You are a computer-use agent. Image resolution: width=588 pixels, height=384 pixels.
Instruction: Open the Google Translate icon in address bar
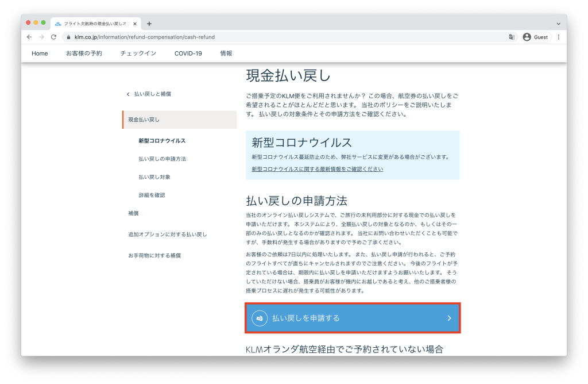(x=511, y=37)
